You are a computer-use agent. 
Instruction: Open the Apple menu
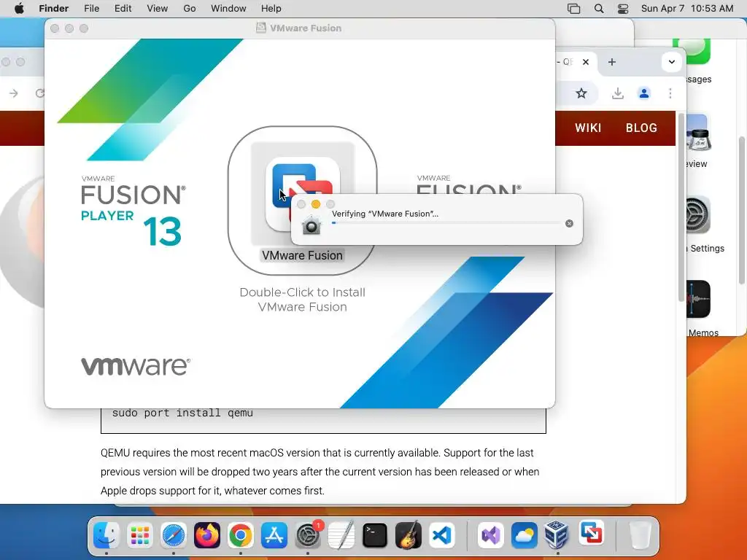coord(19,8)
